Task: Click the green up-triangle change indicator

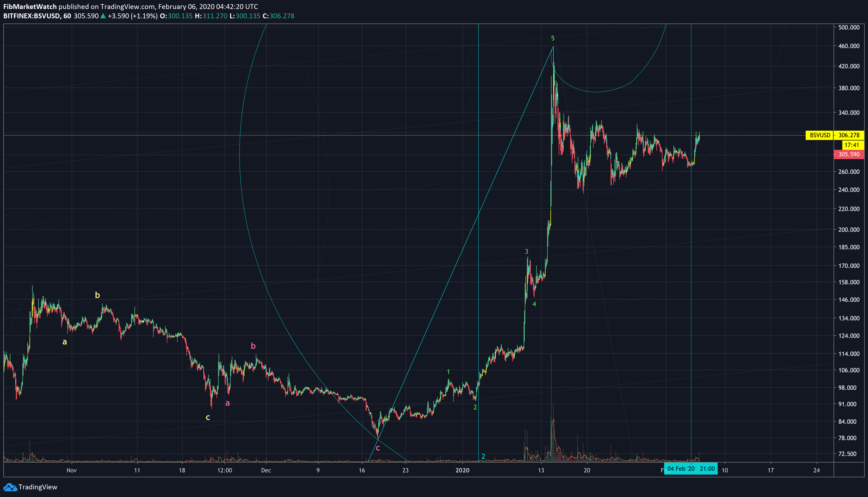Action: [x=103, y=16]
